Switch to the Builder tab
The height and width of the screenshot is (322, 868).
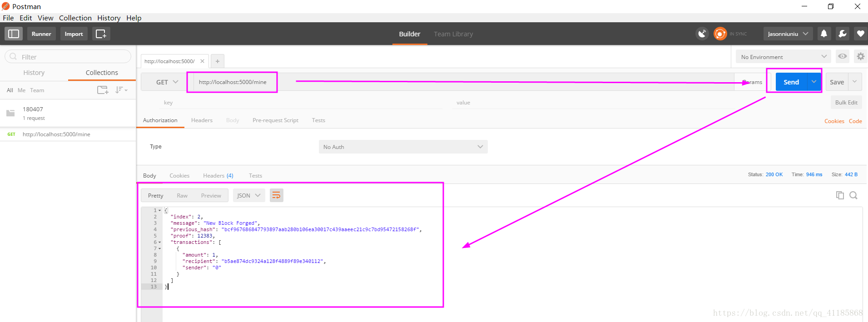click(x=410, y=34)
